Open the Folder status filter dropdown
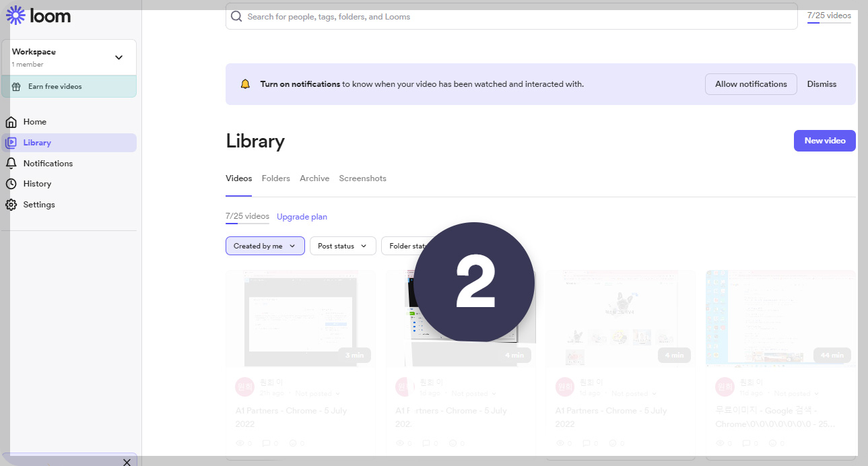868x466 pixels. 408,246
